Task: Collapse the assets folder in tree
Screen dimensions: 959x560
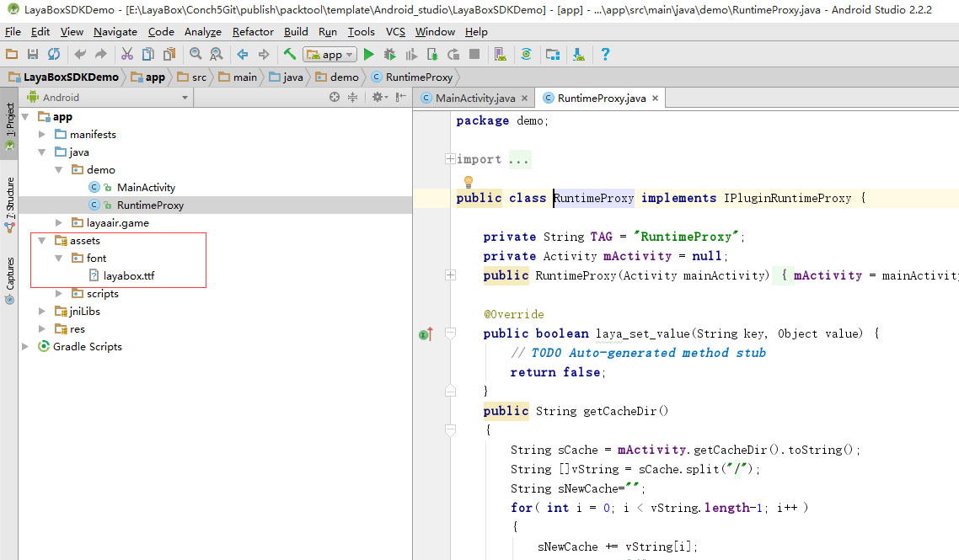Action: tap(41, 241)
